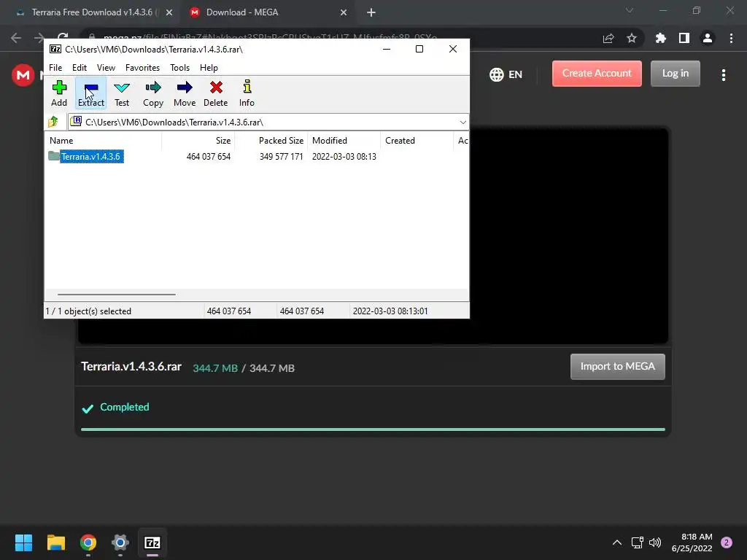
Task: Click the Extract toolbar icon
Action: point(90,93)
